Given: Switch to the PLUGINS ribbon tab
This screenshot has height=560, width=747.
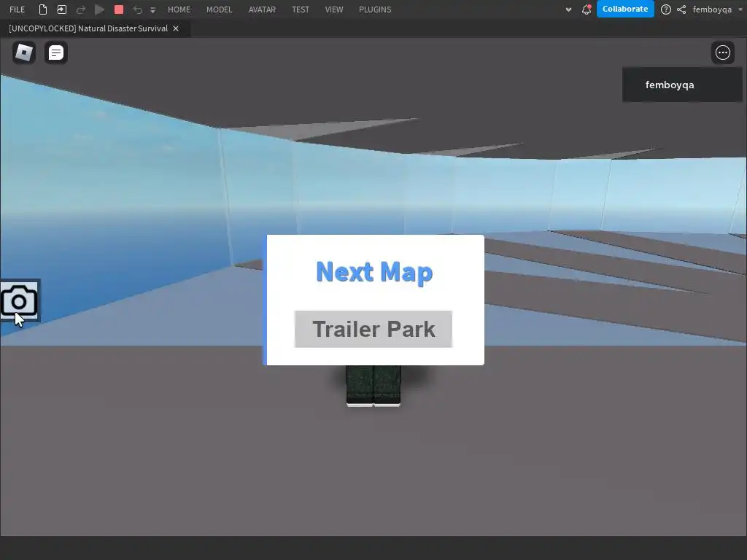Looking at the screenshot, I should point(375,9).
